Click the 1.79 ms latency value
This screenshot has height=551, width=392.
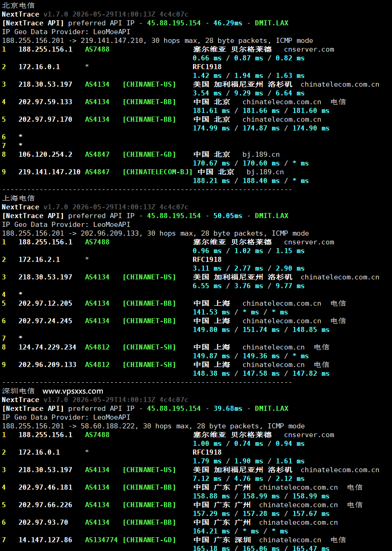pyautogui.click(x=207, y=461)
